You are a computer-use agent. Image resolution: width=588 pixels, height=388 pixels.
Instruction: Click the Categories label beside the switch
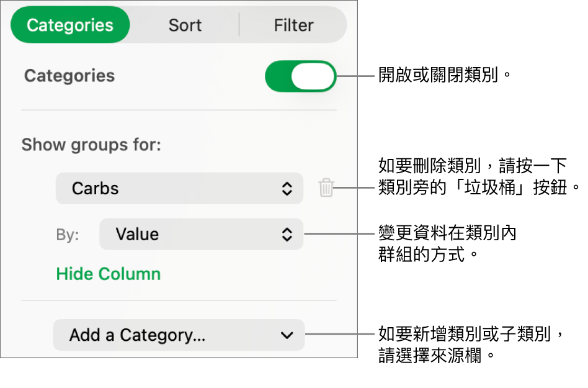point(69,76)
